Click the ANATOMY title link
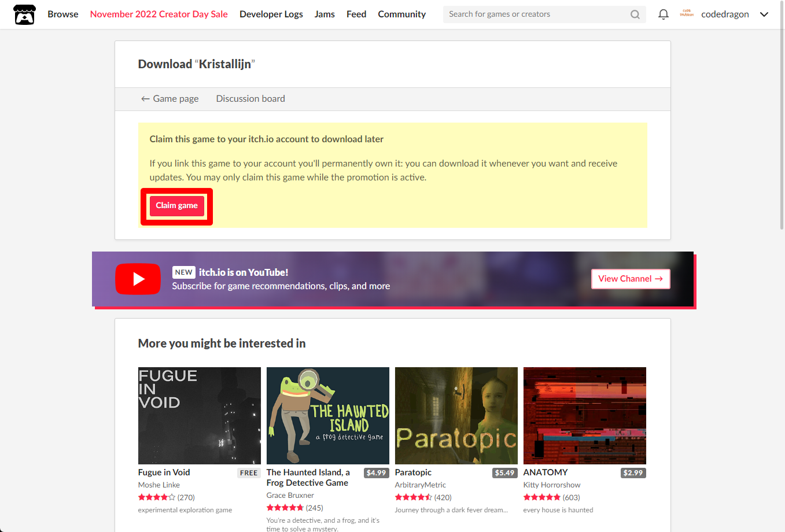Viewport: 785px width, 532px height. click(546, 472)
